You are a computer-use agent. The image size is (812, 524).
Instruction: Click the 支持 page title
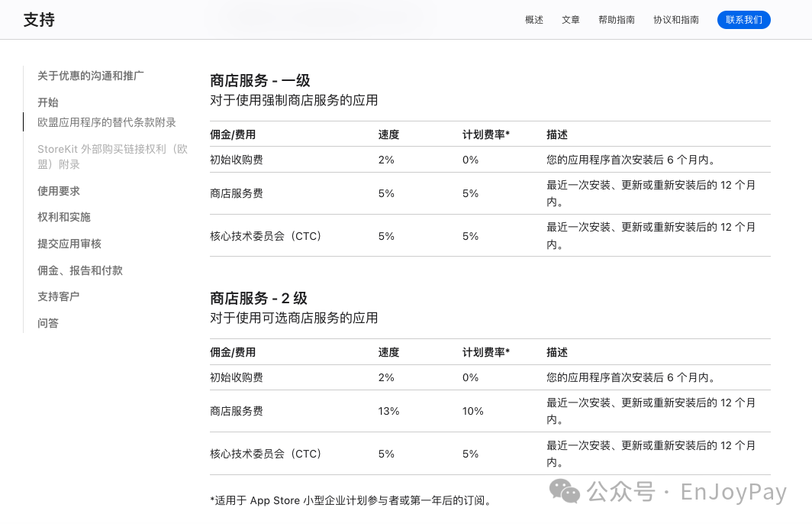[39, 20]
